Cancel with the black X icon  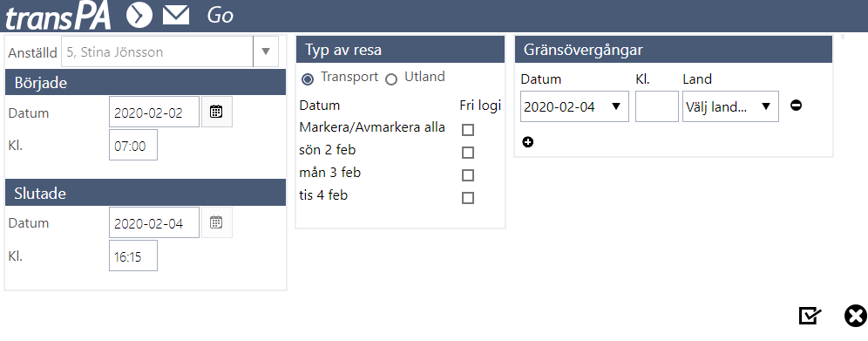(x=855, y=316)
